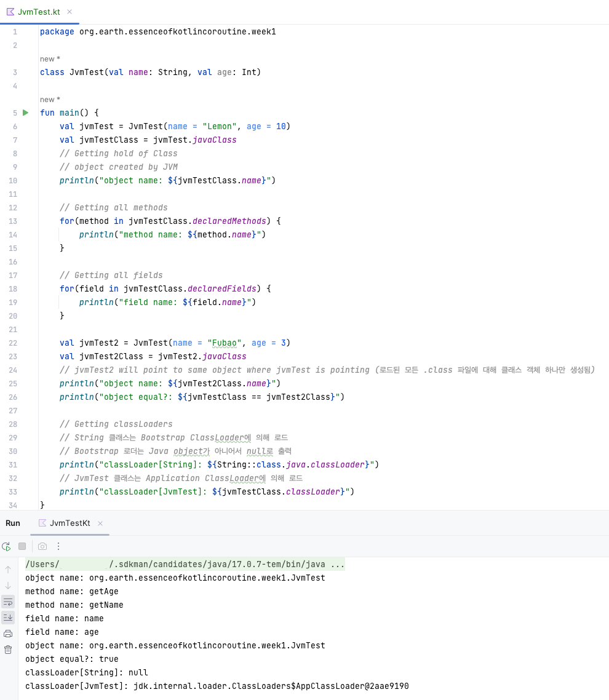Close the JvmTest.kt editor tab
The height and width of the screenshot is (700, 609).
click(70, 12)
